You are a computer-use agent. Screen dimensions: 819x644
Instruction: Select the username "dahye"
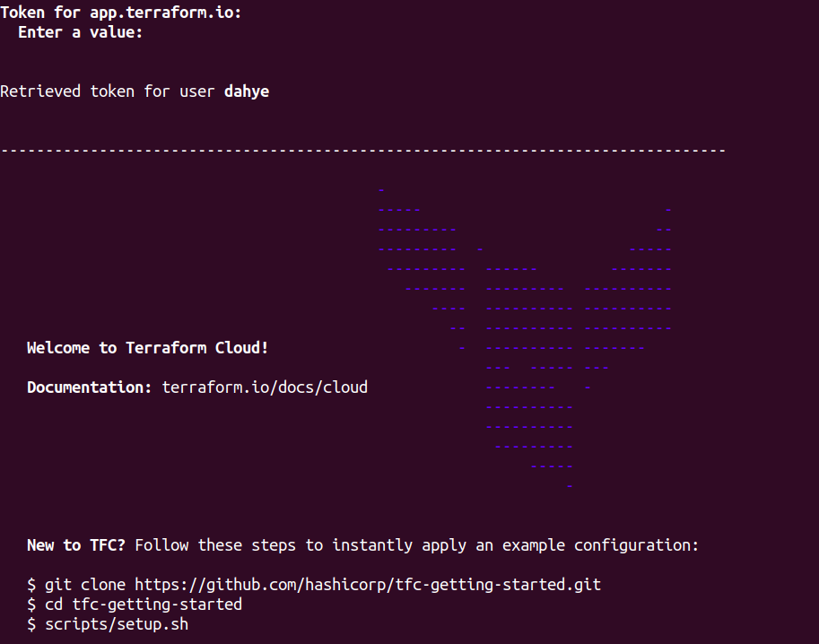point(247,91)
